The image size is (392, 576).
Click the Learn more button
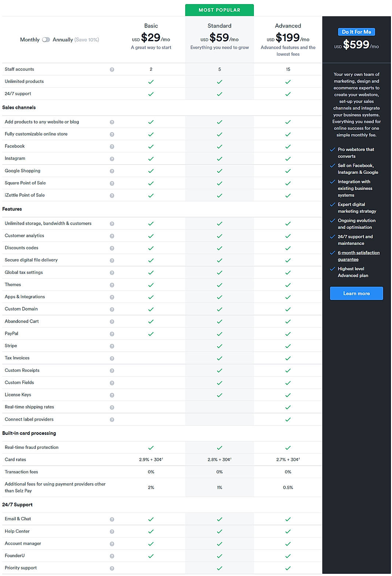[356, 293]
